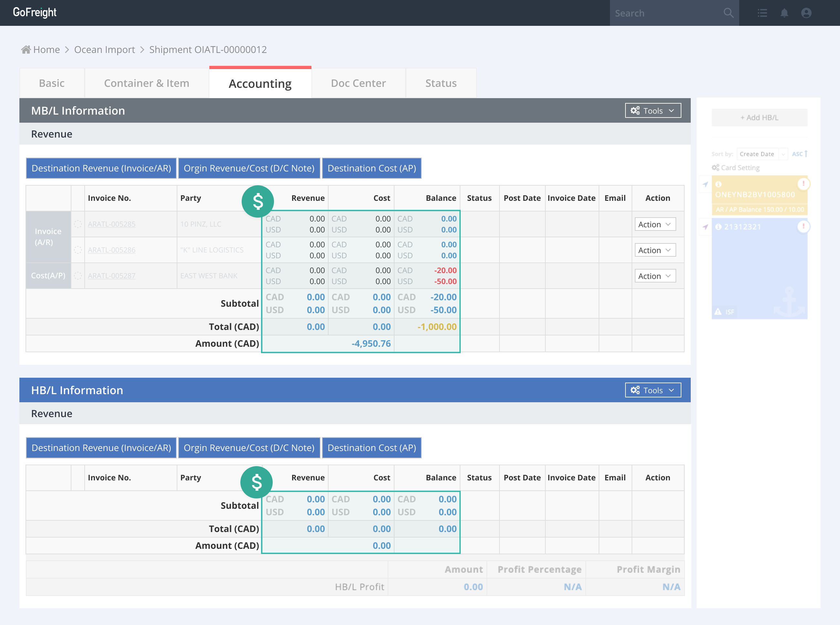Click the HB/L green dollar sign icon
Screen dimensions: 840x625
[257, 482]
